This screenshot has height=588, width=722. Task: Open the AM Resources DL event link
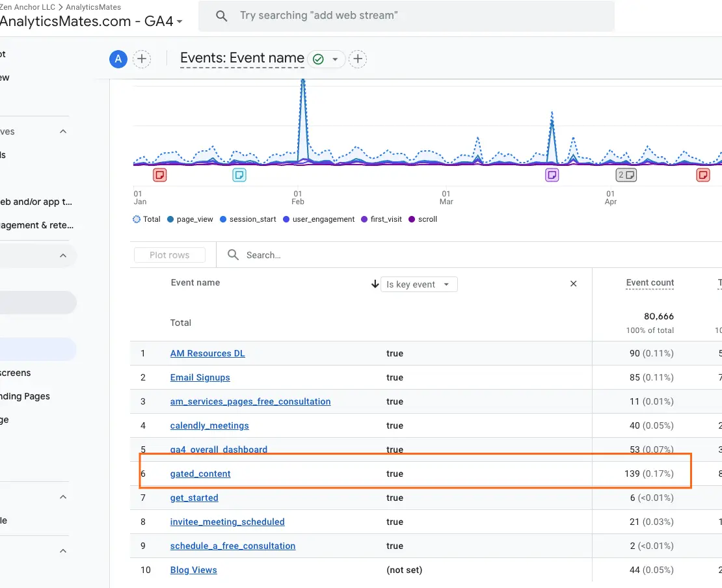click(x=207, y=354)
